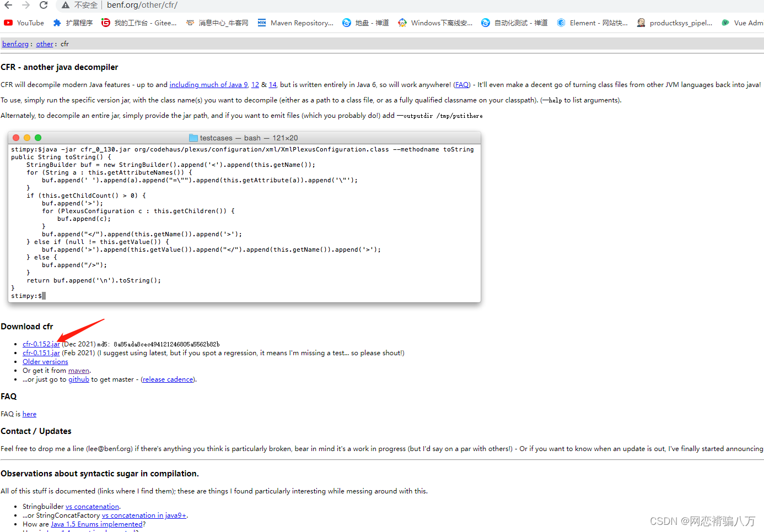Image resolution: width=764 pixels, height=532 pixels.
Task: Download cfr-0.152.jar
Action: pyautogui.click(x=41, y=344)
